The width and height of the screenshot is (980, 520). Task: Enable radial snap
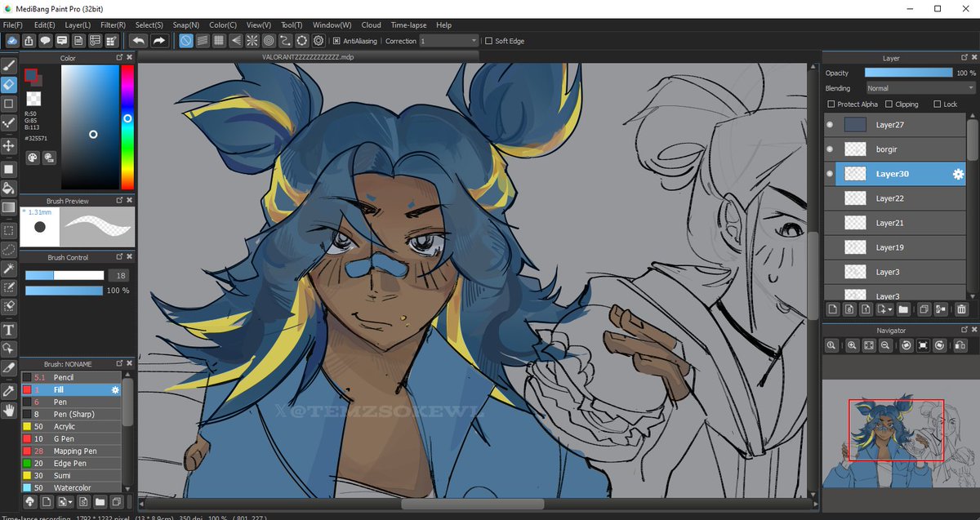coord(252,40)
